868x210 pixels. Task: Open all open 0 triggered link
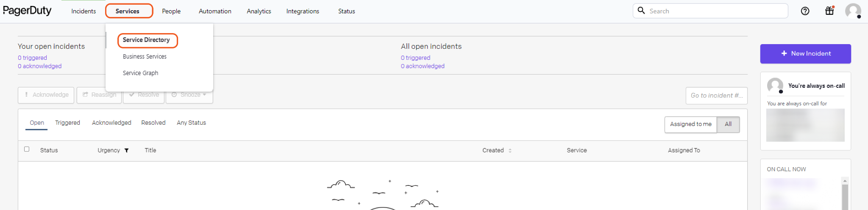coord(415,58)
